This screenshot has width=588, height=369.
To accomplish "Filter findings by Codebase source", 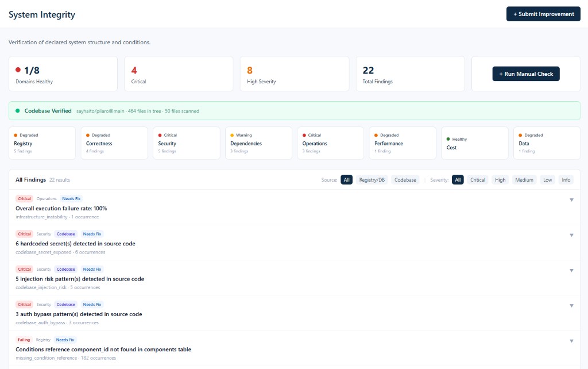I will (405, 180).
